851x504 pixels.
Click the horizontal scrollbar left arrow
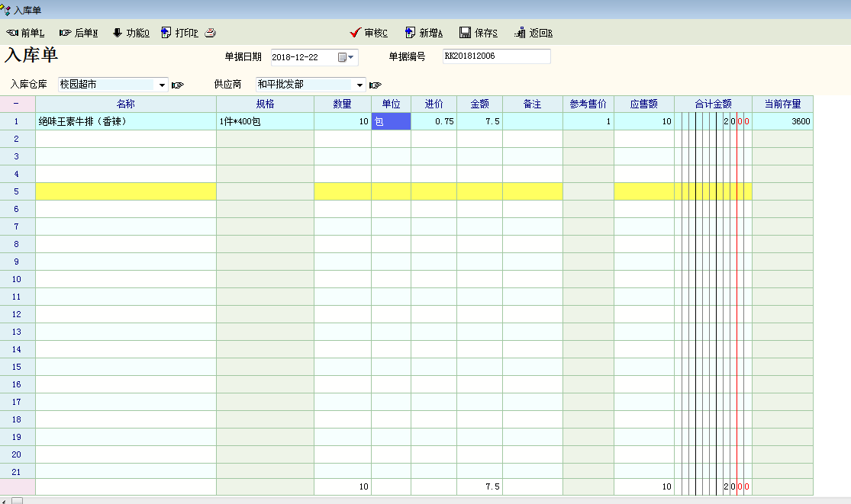tap(5, 500)
